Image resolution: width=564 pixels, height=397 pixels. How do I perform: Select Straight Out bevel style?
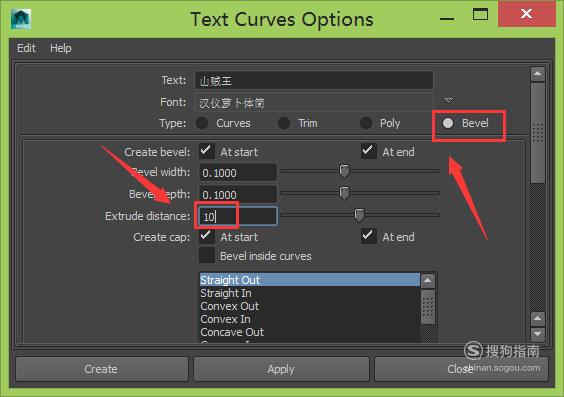[310, 280]
